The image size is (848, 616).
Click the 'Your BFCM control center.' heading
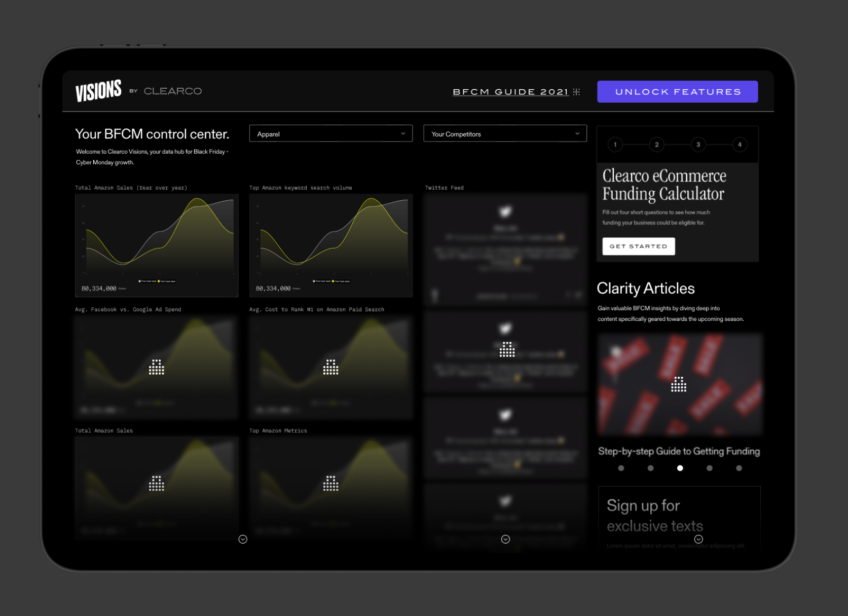pyautogui.click(x=152, y=134)
